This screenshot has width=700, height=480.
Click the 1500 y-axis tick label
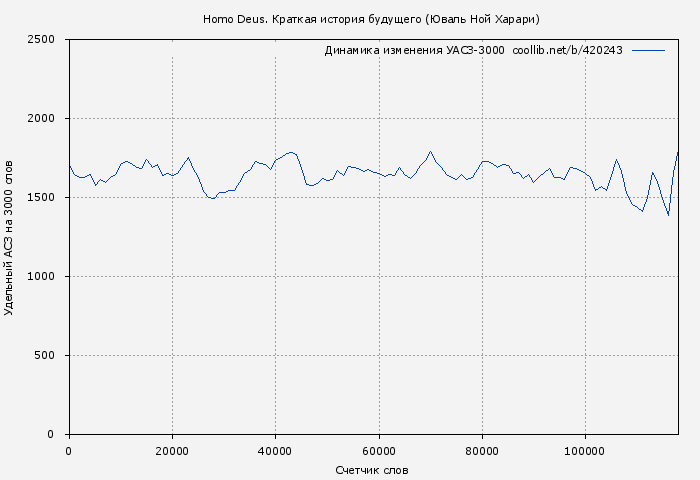pyautogui.click(x=46, y=198)
